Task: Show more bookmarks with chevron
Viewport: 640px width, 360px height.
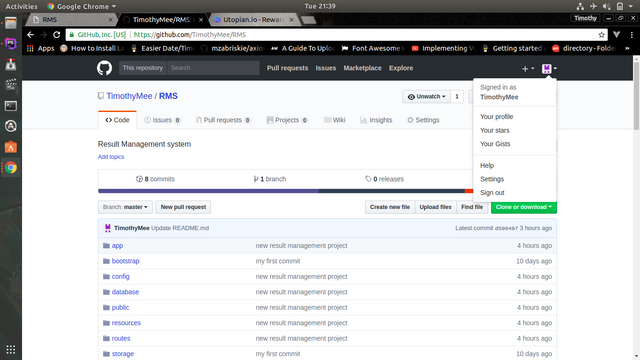Action: point(627,48)
